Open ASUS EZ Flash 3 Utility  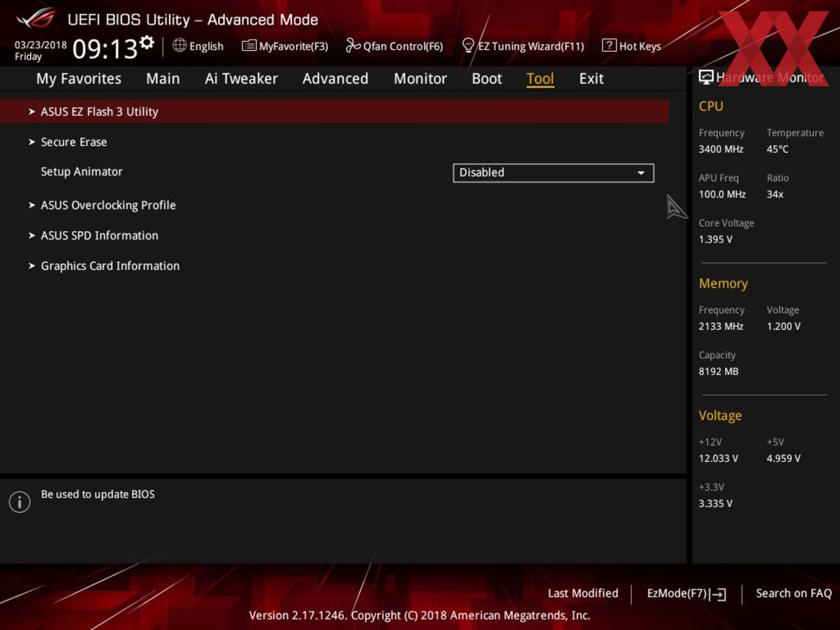click(x=335, y=111)
